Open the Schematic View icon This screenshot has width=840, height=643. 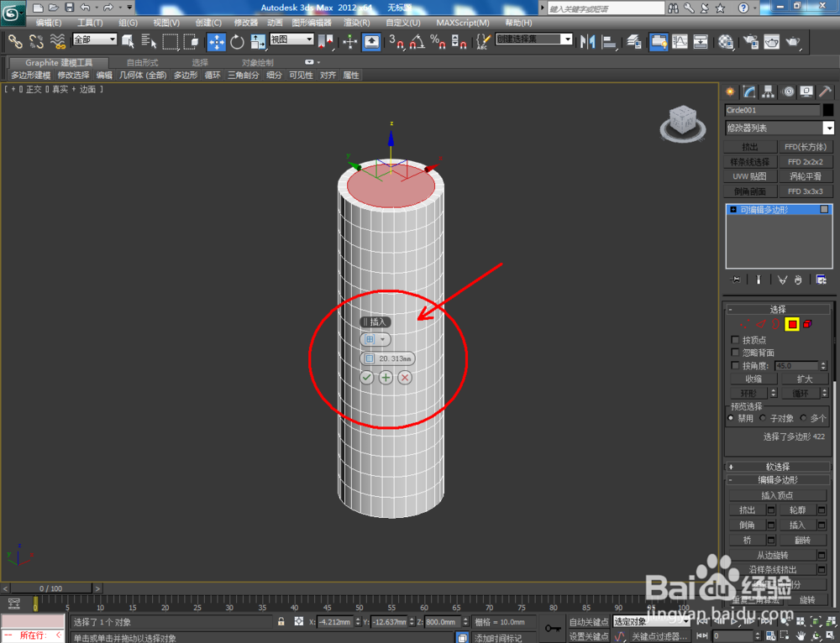(x=701, y=41)
